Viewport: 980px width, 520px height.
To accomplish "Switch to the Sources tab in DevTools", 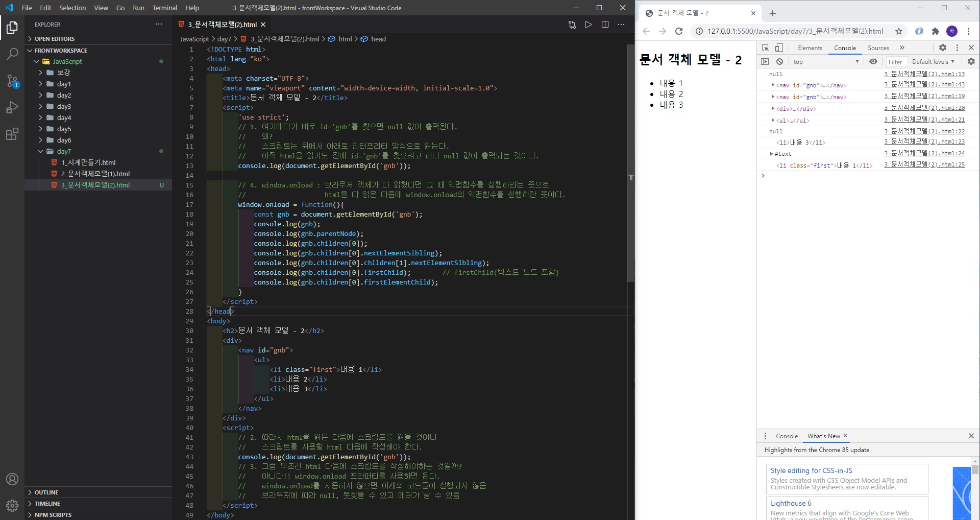I will pos(878,48).
